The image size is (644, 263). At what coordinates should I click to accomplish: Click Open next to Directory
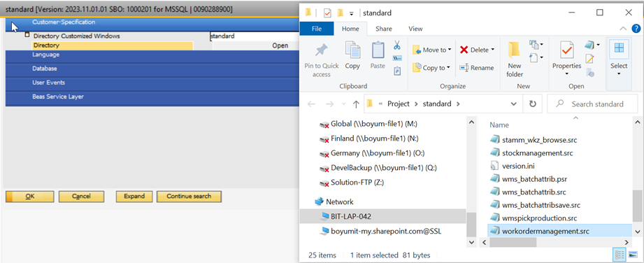click(x=280, y=45)
